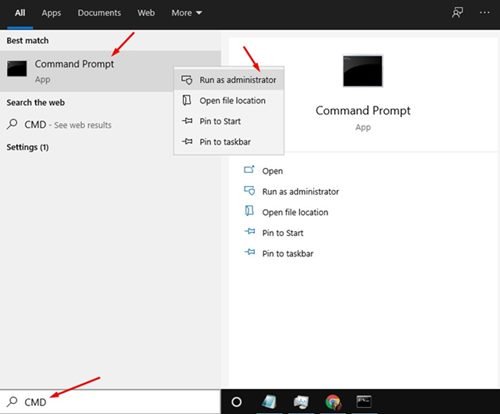Click Pin to Start in preview pane
The height and width of the screenshot is (414, 500).
click(283, 233)
